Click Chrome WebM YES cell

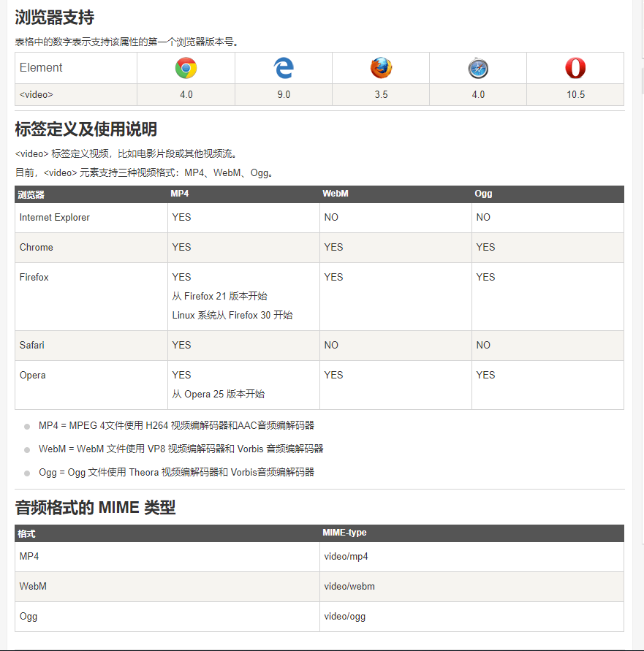pos(395,248)
